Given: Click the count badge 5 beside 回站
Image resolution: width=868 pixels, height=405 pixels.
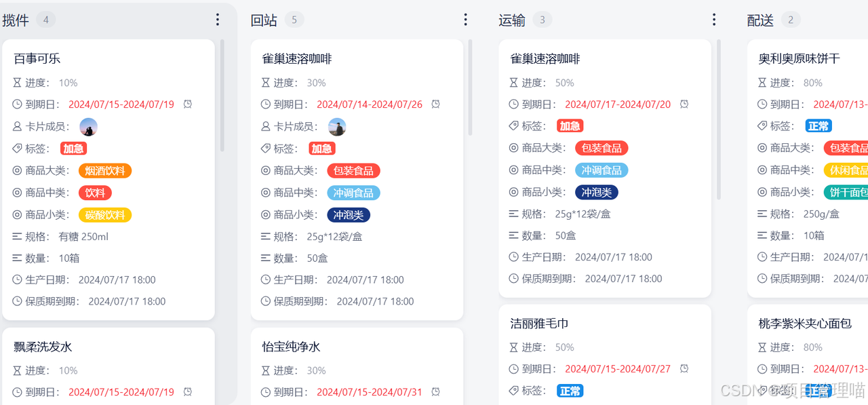Looking at the screenshot, I should tap(294, 20).
